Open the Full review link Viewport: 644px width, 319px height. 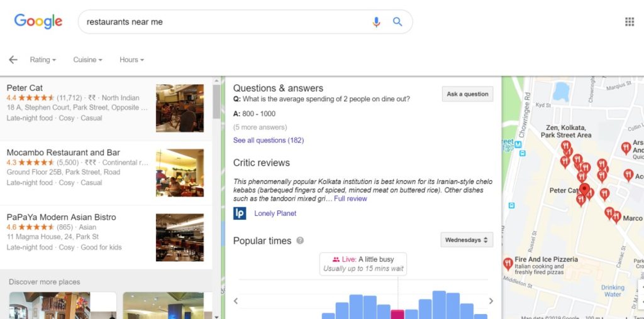coord(350,198)
